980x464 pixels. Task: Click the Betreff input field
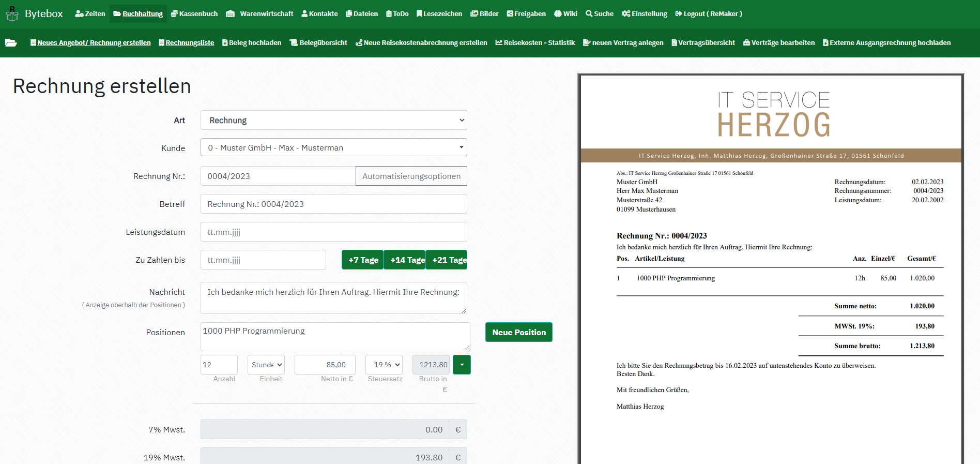pos(334,204)
